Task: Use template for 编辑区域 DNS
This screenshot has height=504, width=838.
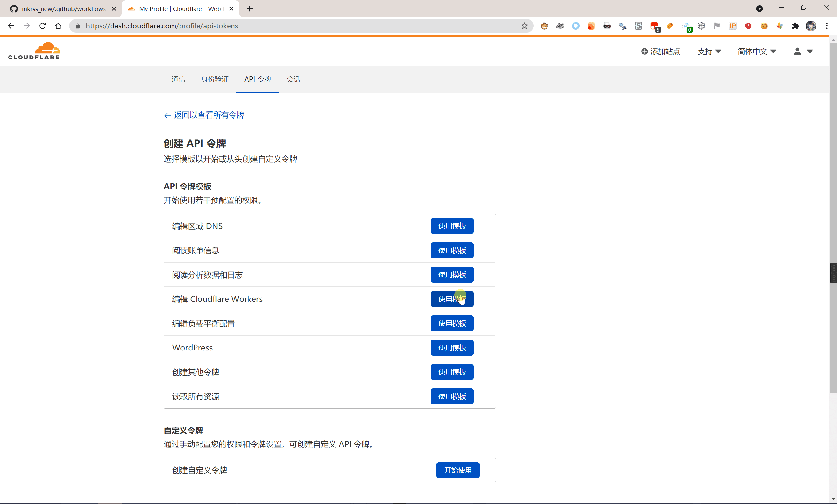Action: click(452, 226)
